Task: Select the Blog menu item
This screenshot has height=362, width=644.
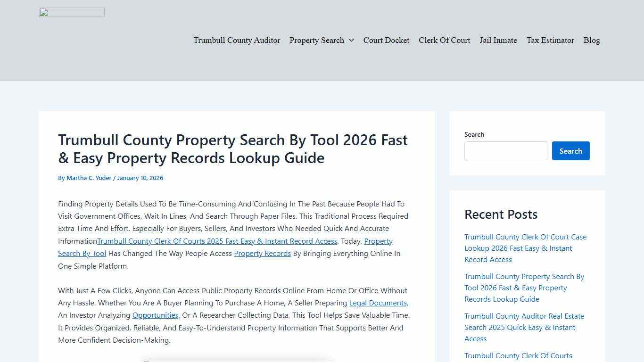Action: [592, 41]
